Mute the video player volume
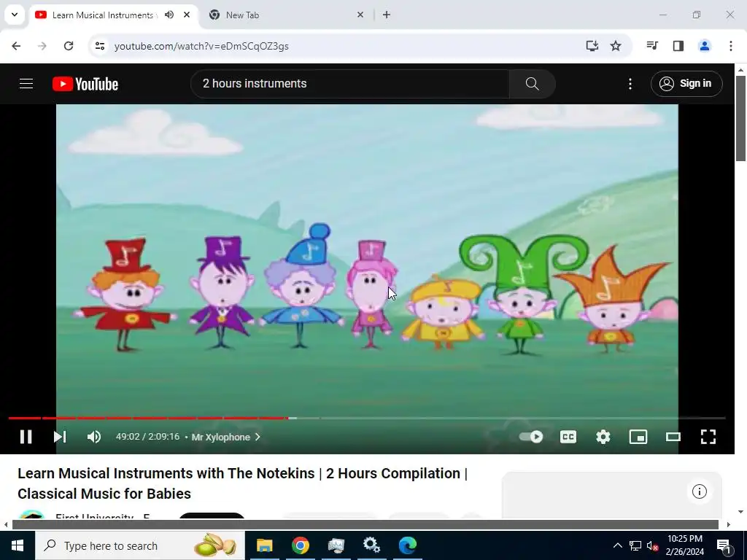Image resolution: width=747 pixels, height=560 pixels. pos(94,437)
